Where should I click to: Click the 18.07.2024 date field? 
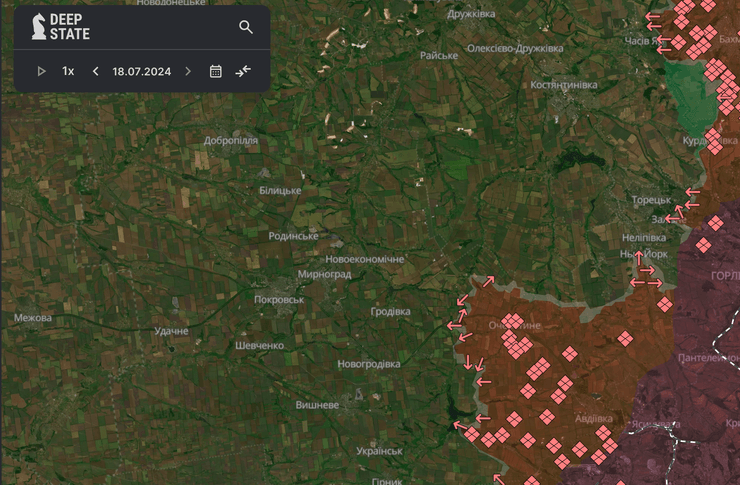point(141,71)
